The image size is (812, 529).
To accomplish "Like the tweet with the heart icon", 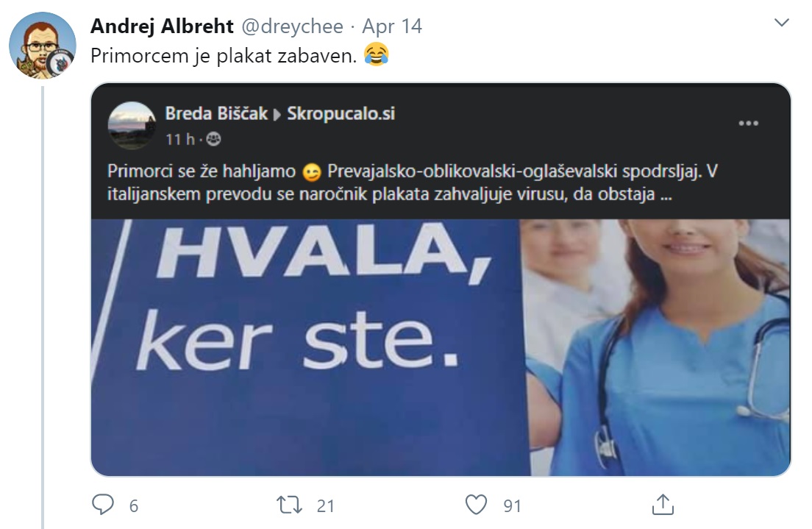I will tap(476, 505).
